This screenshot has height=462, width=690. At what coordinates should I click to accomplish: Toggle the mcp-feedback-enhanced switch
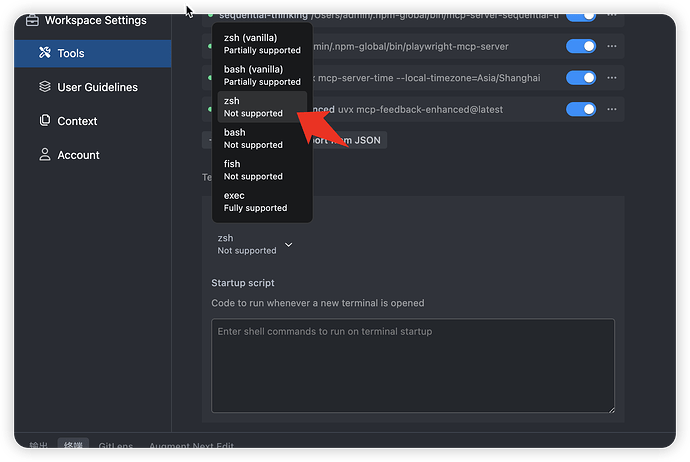click(581, 109)
